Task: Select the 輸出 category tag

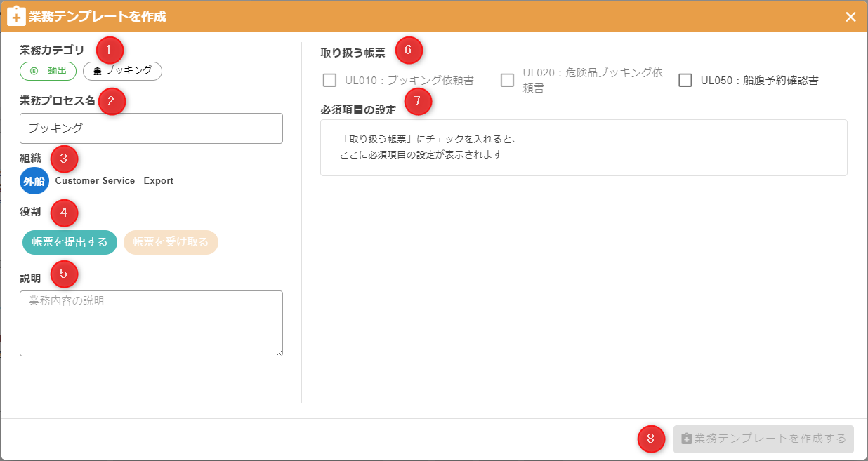Action: (48, 71)
